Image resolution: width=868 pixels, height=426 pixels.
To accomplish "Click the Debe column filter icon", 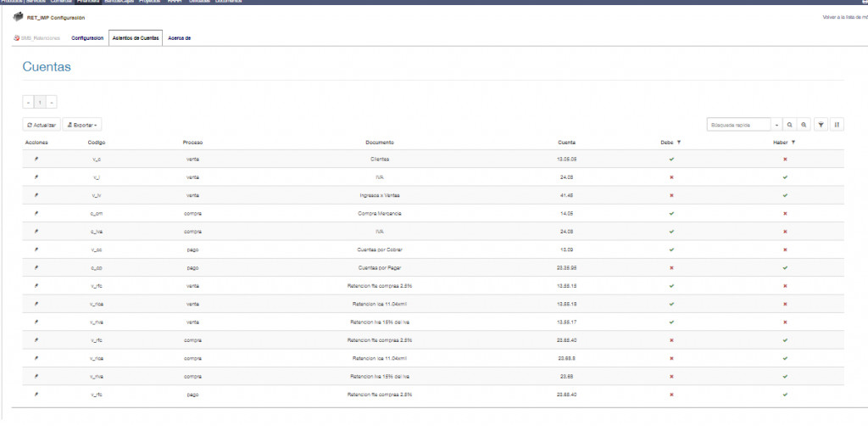I will (679, 143).
